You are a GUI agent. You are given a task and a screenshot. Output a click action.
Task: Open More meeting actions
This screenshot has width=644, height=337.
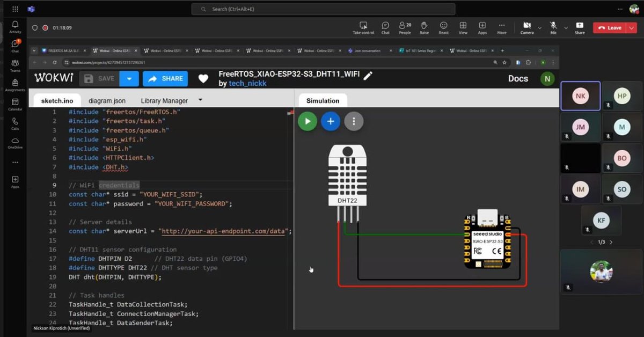point(502,28)
